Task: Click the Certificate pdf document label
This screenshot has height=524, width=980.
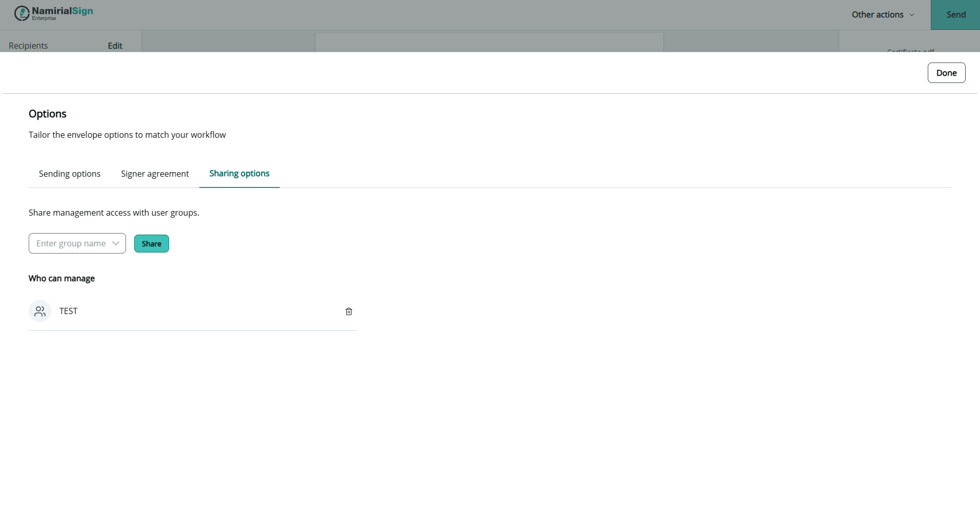Action: click(x=910, y=50)
